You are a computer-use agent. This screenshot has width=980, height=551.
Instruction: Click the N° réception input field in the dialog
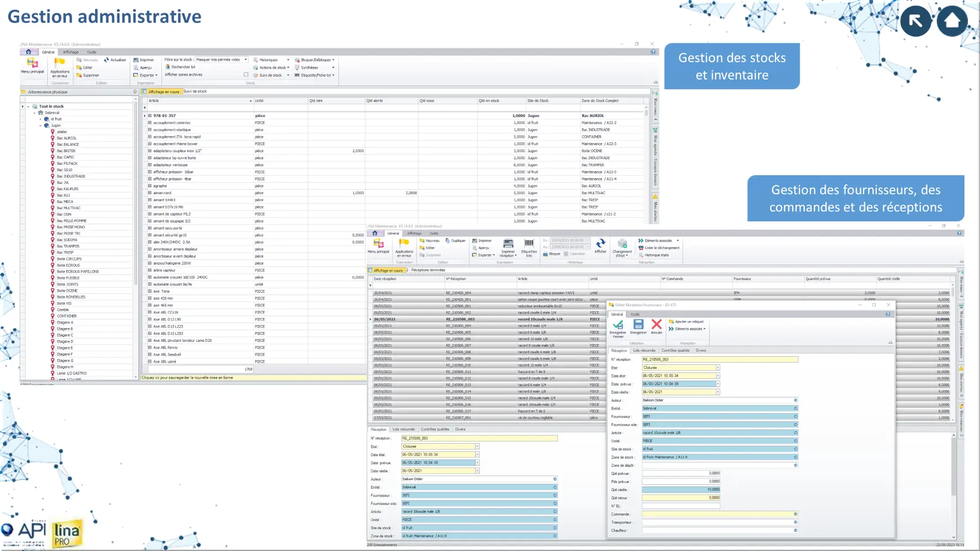pyautogui.click(x=719, y=360)
